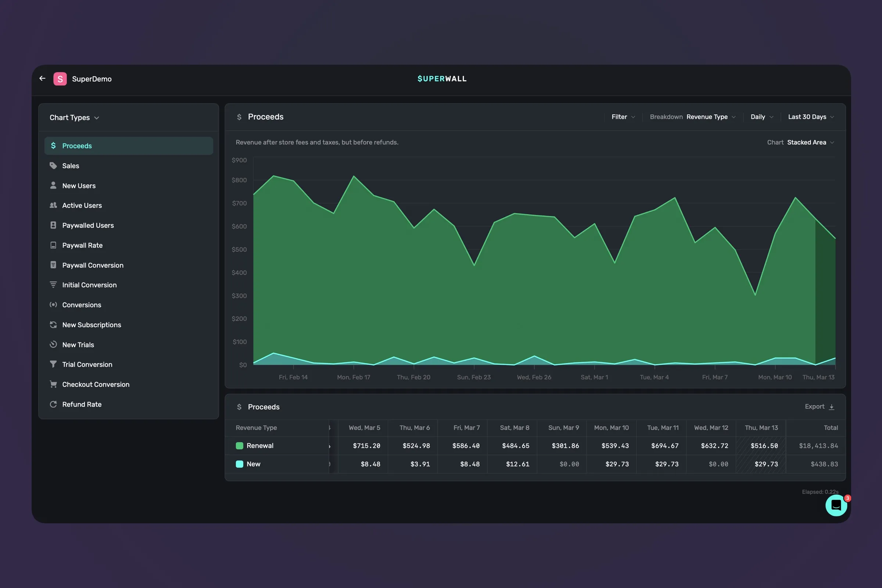Click the New total $438.83
Screen dimensions: 882x588
point(824,464)
